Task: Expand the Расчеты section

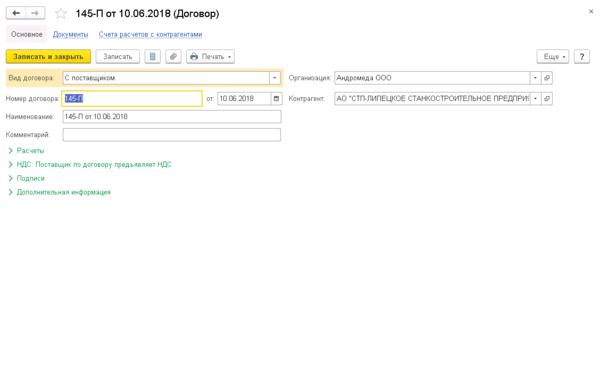Action: point(26,151)
